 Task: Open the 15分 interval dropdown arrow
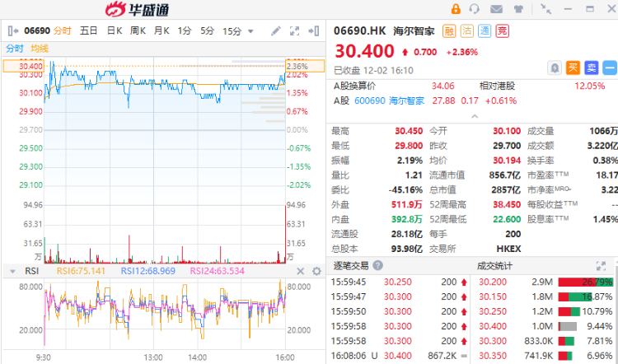pyautogui.click(x=250, y=31)
